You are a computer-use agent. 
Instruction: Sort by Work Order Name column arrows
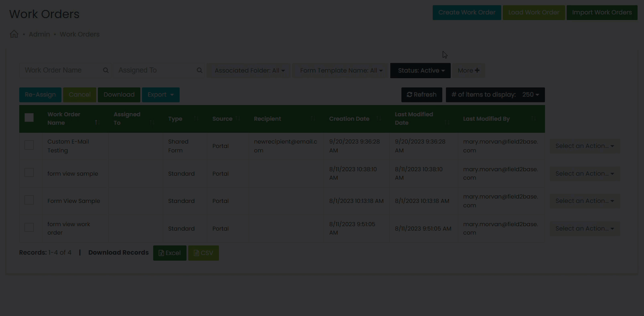(x=97, y=122)
